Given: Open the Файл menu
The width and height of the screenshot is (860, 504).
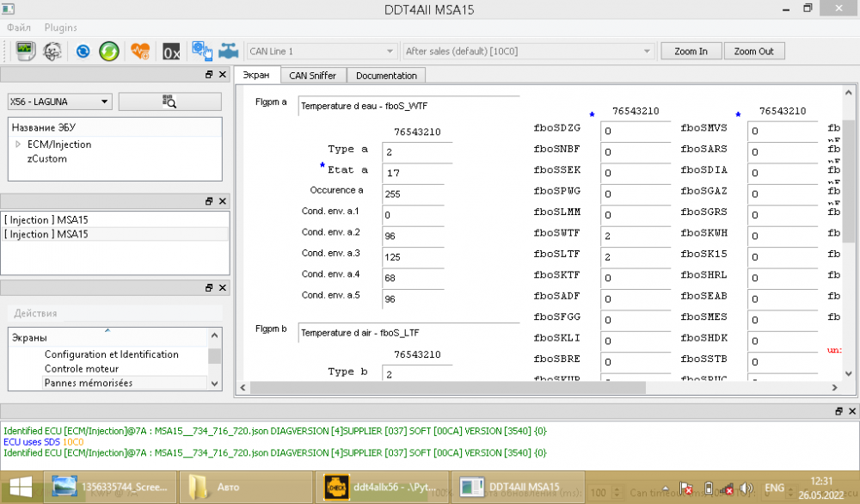Looking at the screenshot, I should (19, 28).
